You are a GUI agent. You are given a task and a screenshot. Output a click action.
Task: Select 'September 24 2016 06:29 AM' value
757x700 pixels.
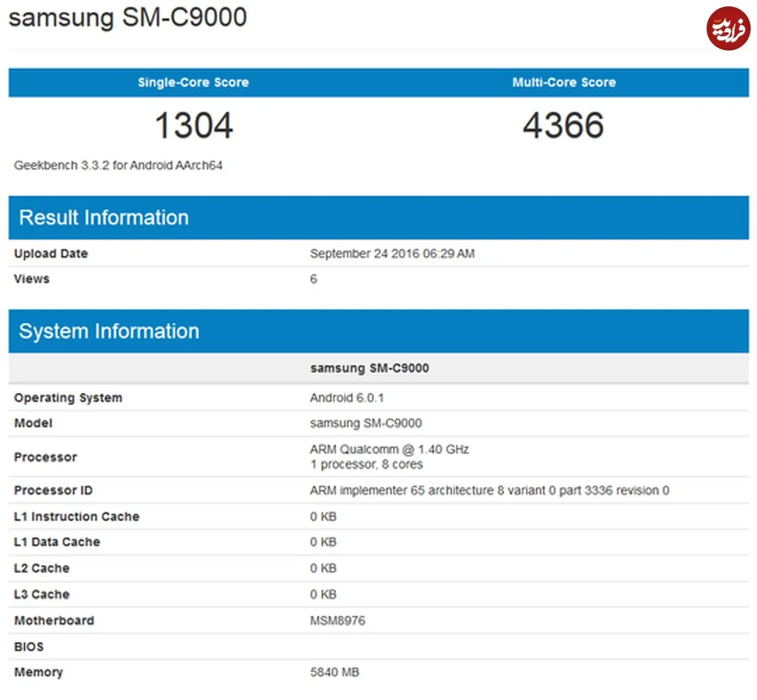click(x=392, y=254)
